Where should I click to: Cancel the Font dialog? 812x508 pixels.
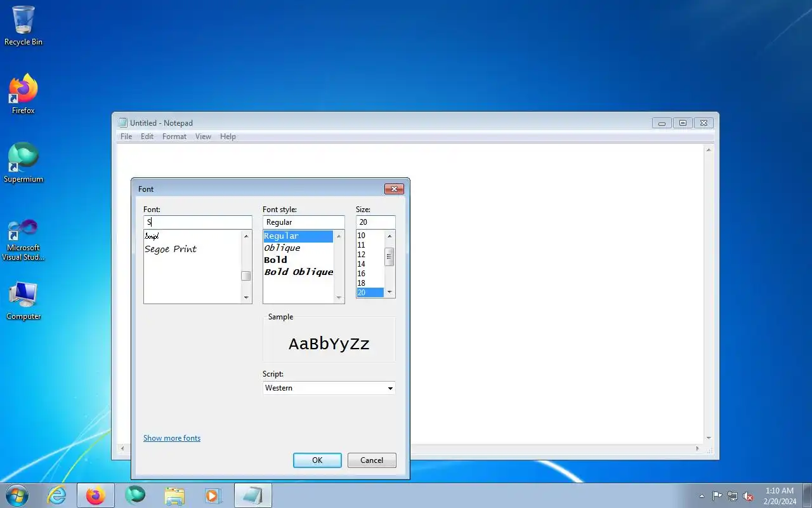click(372, 460)
